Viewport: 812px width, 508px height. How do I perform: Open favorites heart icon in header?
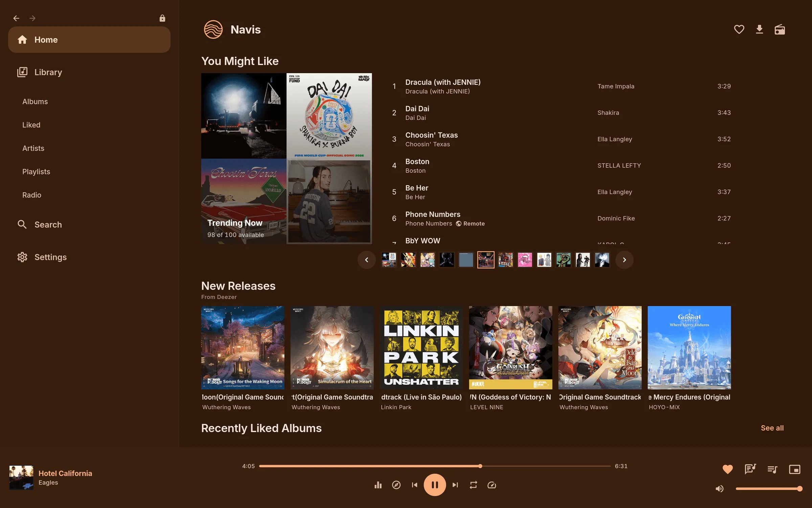click(x=739, y=29)
